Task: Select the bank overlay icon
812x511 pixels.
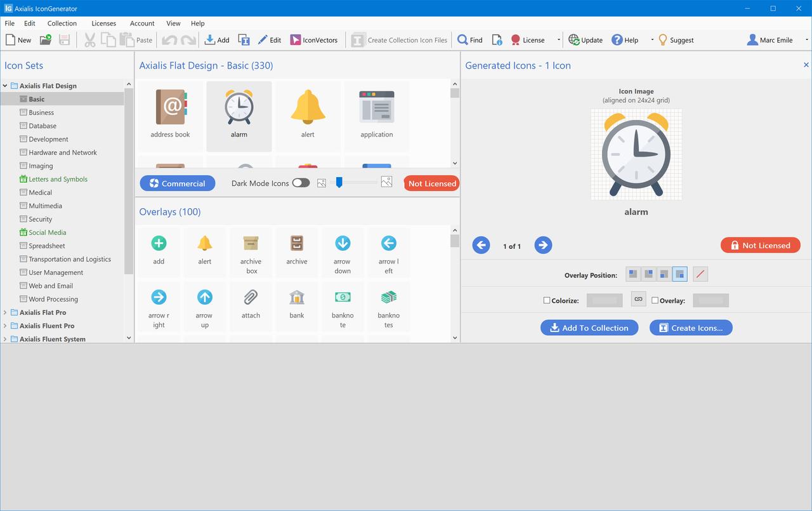Action: (x=296, y=307)
